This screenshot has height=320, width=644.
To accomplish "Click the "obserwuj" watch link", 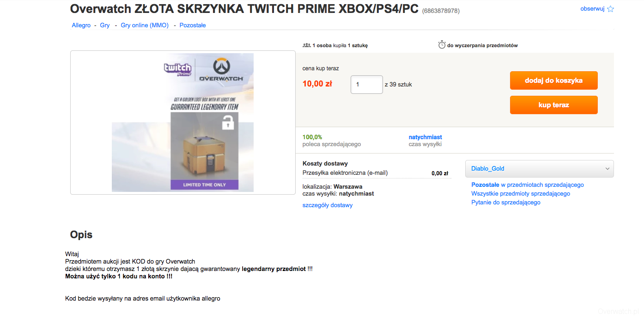I will point(592,9).
